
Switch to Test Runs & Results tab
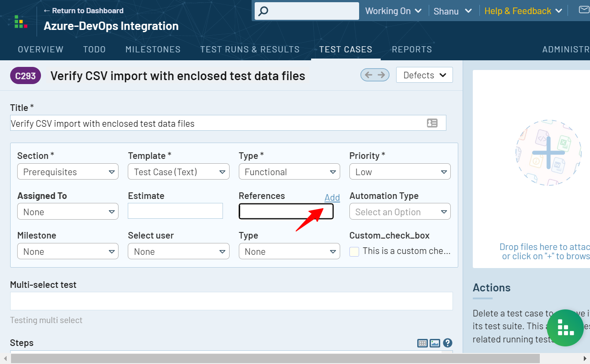click(250, 49)
